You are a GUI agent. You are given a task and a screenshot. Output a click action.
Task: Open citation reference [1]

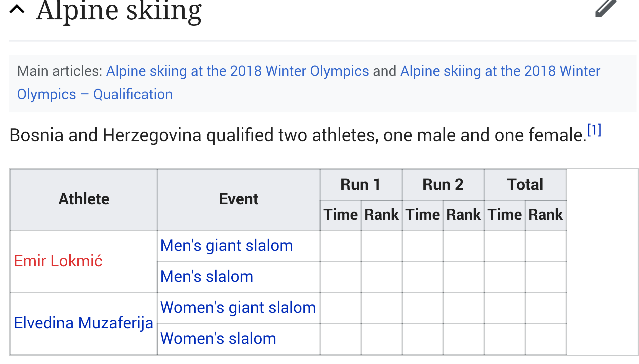594,130
